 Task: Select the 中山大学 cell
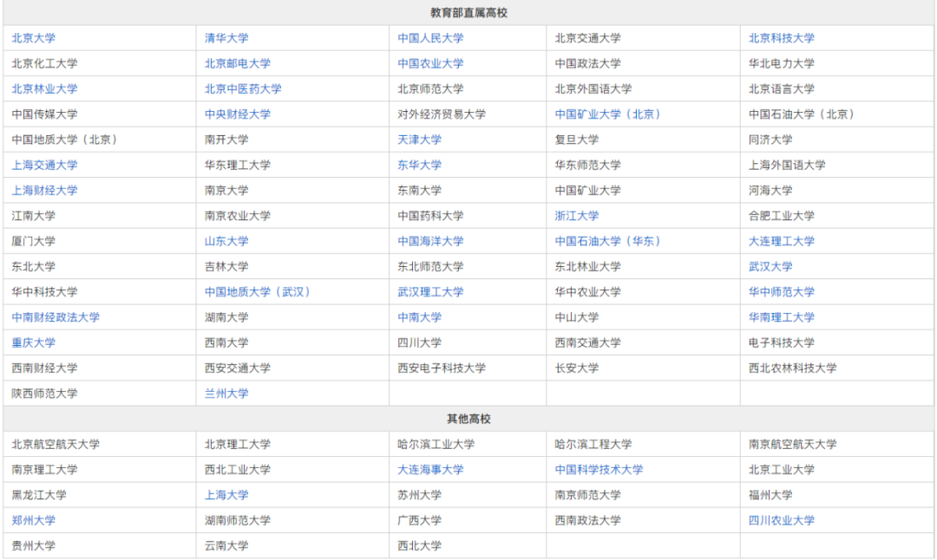[x=643, y=317]
